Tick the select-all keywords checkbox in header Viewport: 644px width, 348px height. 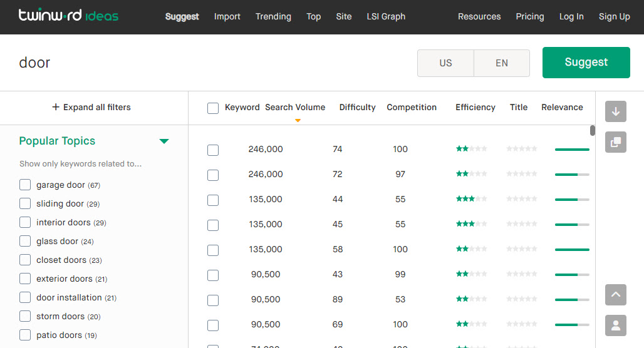click(x=213, y=108)
